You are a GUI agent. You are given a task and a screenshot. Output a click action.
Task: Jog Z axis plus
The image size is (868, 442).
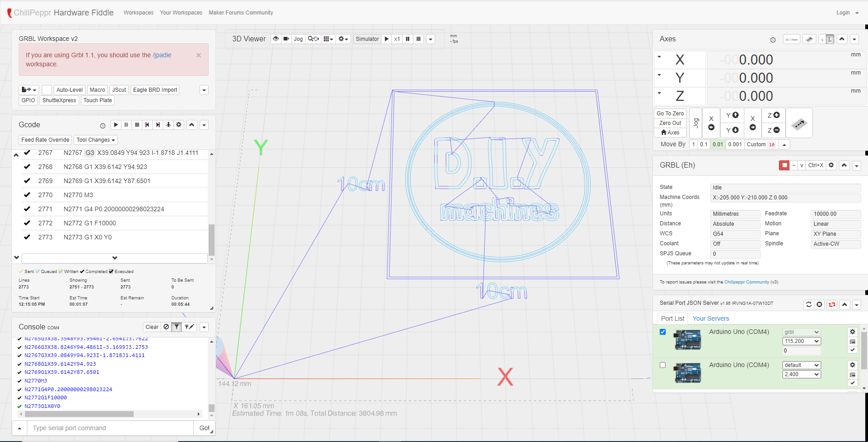(x=773, y=115)
